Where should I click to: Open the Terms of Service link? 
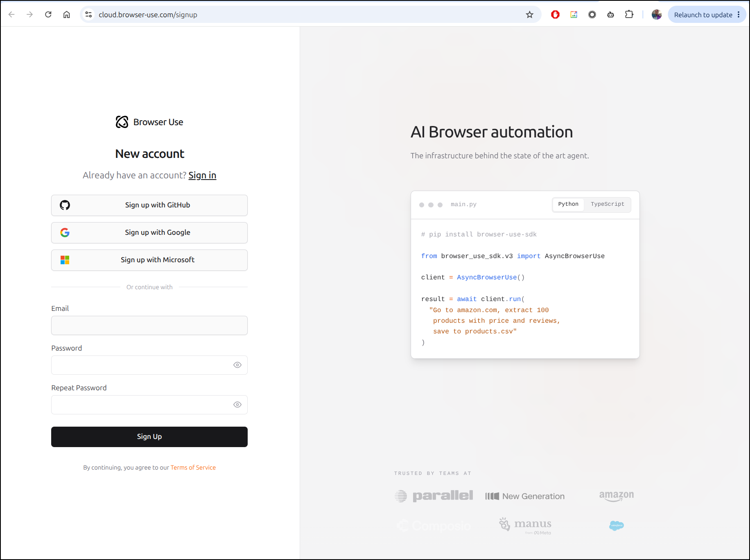point(193,468)
